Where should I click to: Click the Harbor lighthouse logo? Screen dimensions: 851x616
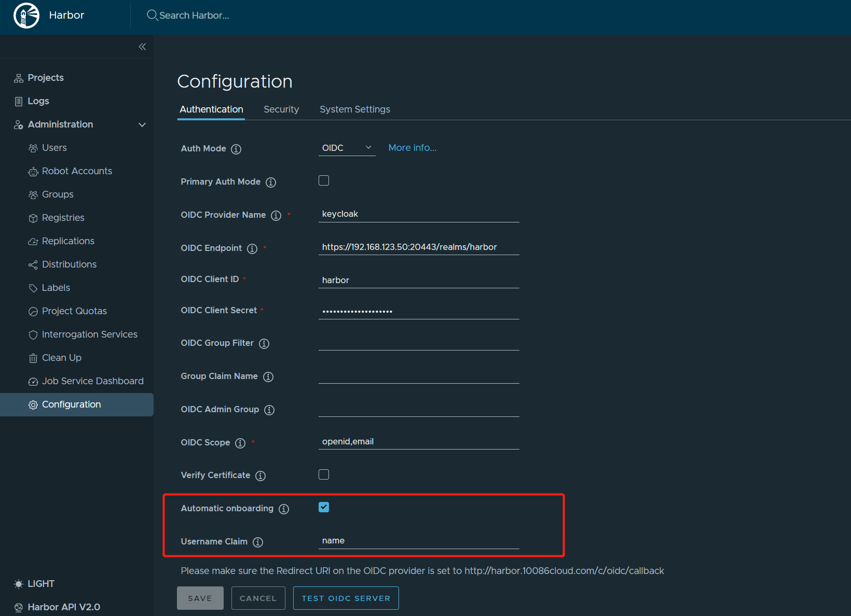25,15
